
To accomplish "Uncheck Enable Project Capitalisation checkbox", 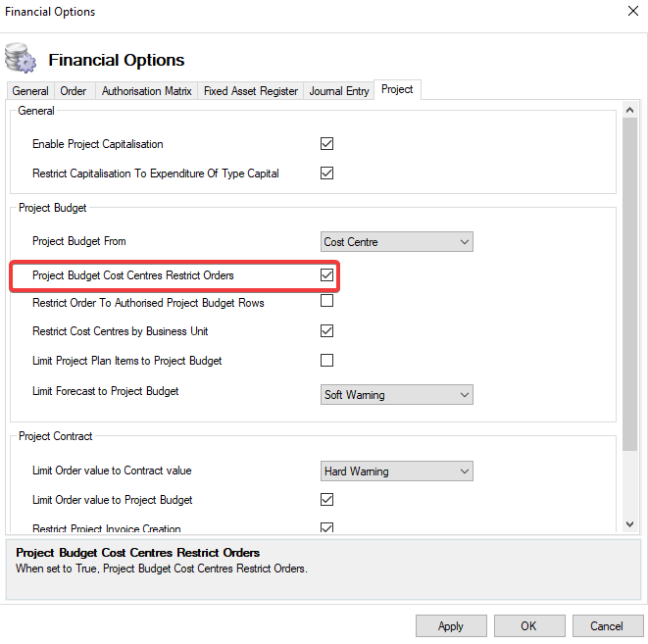I will (x=327, y=144).
